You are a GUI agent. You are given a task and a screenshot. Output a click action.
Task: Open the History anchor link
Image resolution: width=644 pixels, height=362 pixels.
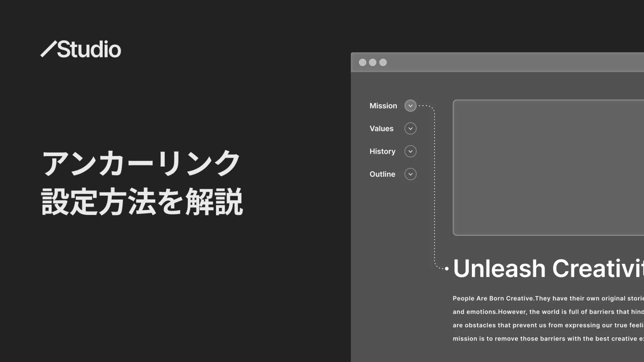pyautogui.click(x=382, y=152)
